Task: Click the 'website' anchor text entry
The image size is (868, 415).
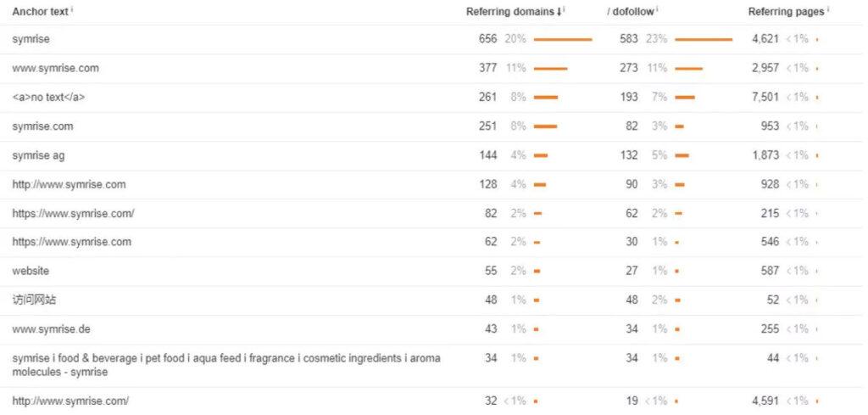Action: [x=31, y=271]
